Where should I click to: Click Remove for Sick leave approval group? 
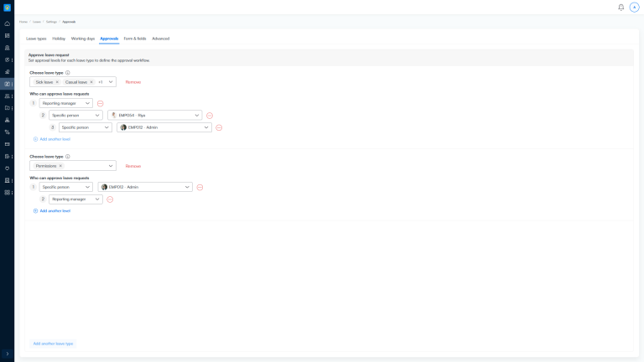pyautogui.click(x=133, y=82)
